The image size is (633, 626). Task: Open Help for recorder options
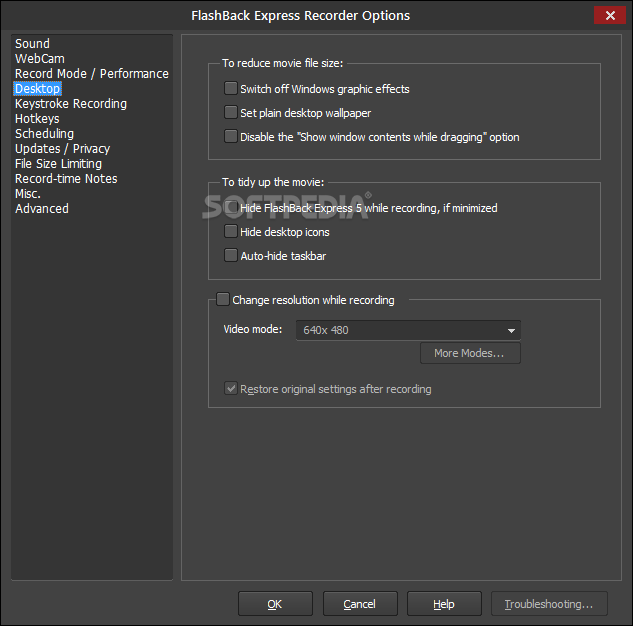coord(444,604)
